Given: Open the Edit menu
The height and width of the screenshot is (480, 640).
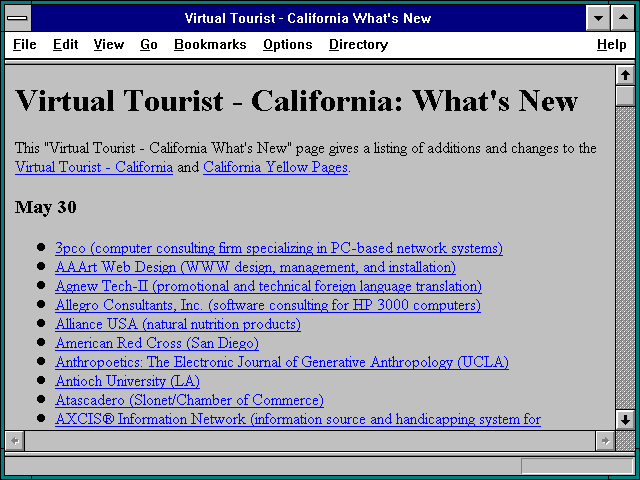Looking at the screenshot, I should (x=65, y=44).
